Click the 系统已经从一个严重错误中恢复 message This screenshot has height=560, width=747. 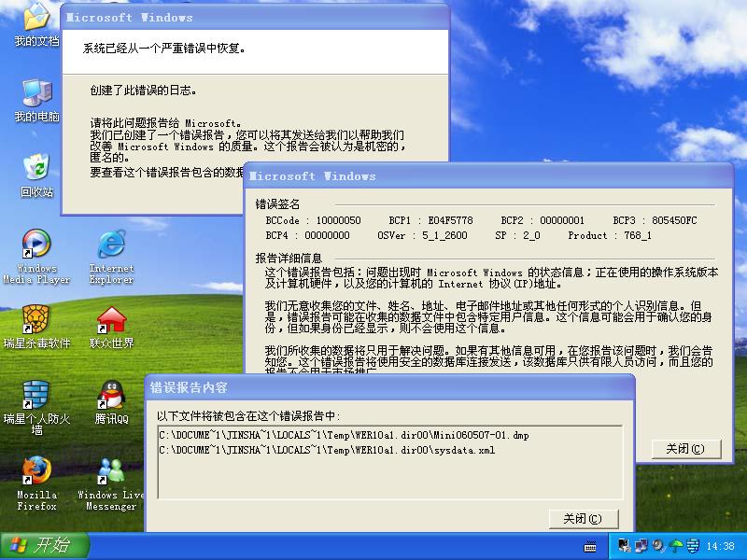[x=164, y=49]
